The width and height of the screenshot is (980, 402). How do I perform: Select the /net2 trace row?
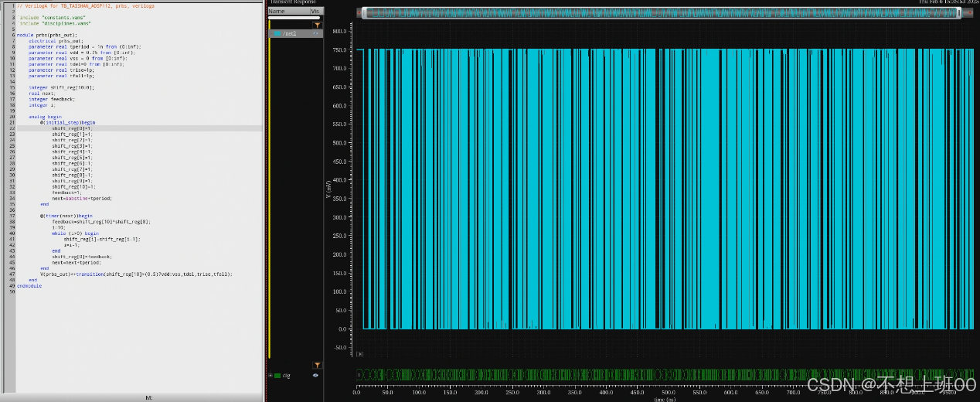[295, 34]
